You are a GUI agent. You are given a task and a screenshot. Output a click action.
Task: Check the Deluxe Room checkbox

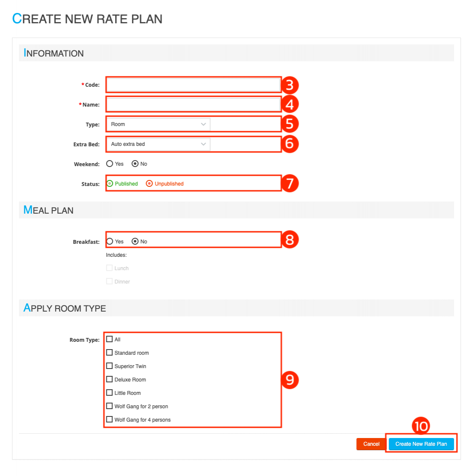(110, 379)
